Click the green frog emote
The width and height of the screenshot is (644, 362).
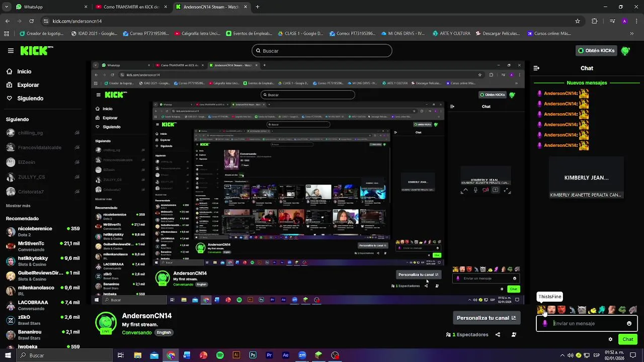(x=622, y=310)
